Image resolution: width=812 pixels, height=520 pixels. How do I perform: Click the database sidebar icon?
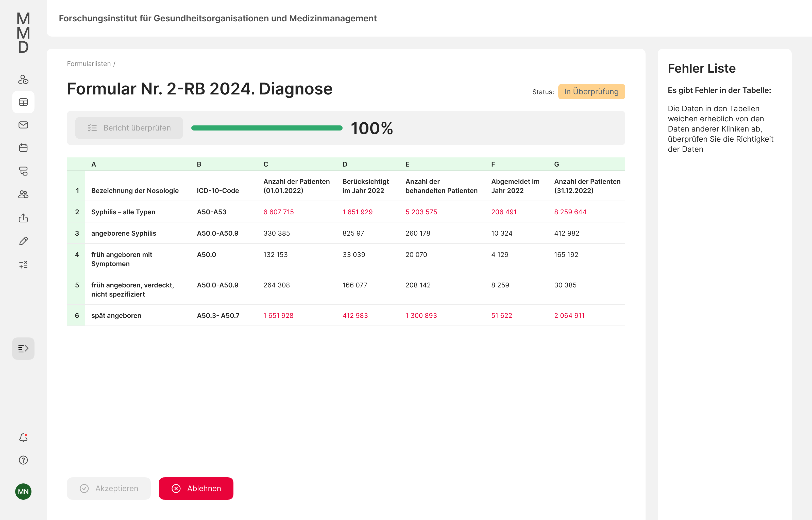pyautogui.click(x=23, y=171)
